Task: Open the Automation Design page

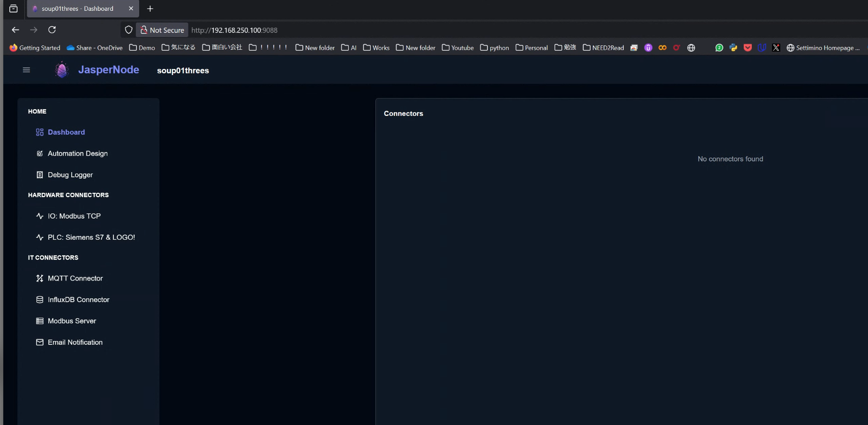Action: click(x=77, y=153)
